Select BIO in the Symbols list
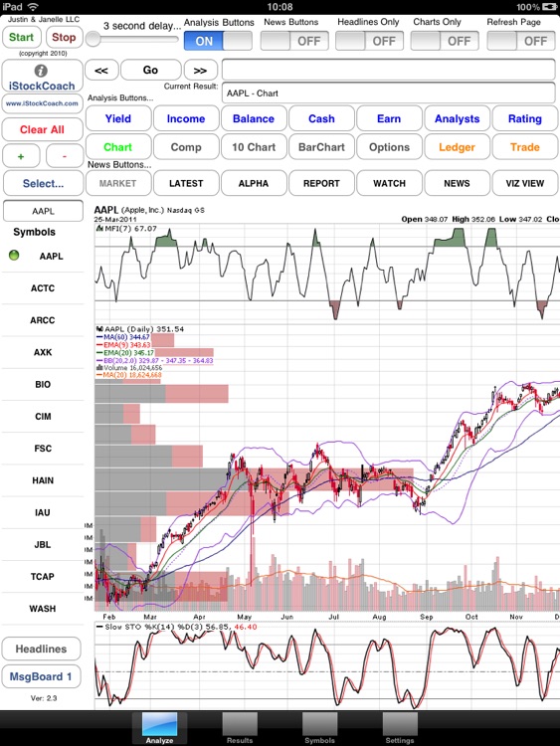Image resolution: width=560 pixels, height=746 pixels. point(43,384)
